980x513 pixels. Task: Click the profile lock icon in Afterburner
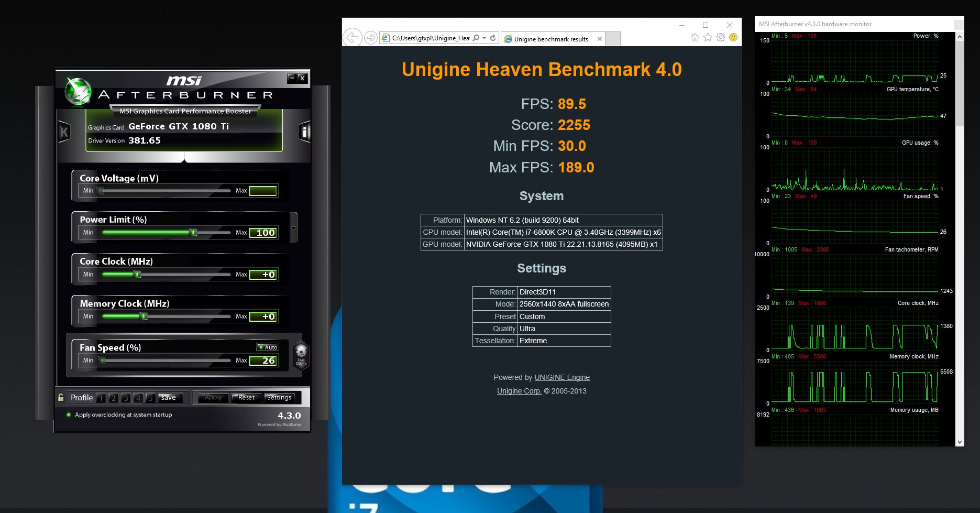pyautogui.click(x=61, y=398)
